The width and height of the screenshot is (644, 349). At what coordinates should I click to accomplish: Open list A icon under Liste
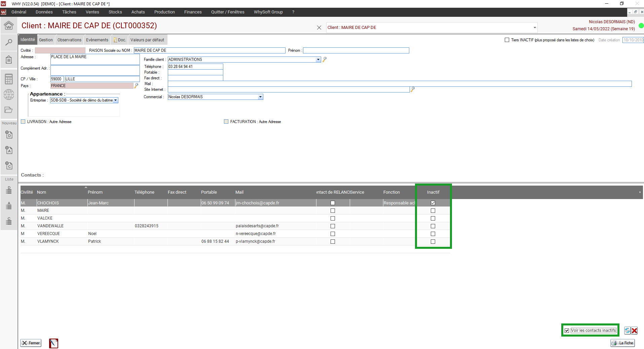click(9, 206)
